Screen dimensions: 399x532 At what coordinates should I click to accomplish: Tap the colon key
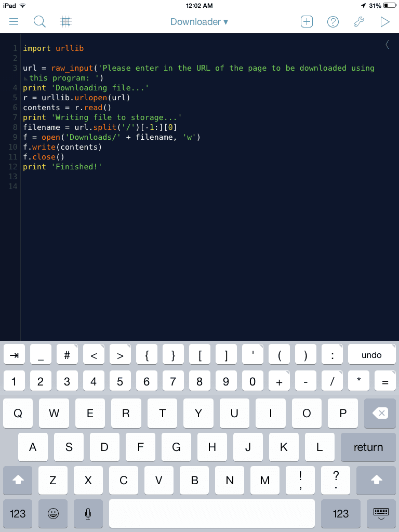[x=332, y=354]
